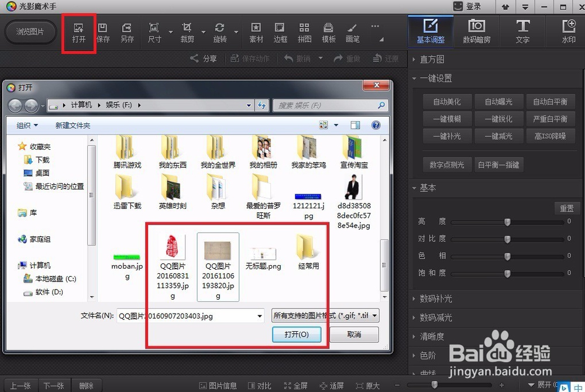Screen dimensions: 585x392
Task: Open the 边框 border tool
Action: click(280, 32)
